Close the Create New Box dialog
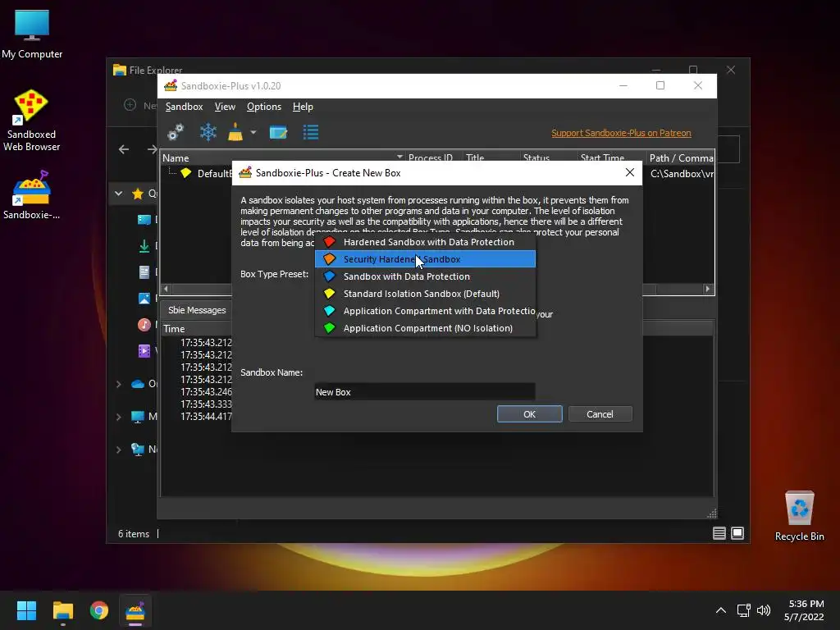This screenshot has width=840, height=630. click(x=630, y=172)
